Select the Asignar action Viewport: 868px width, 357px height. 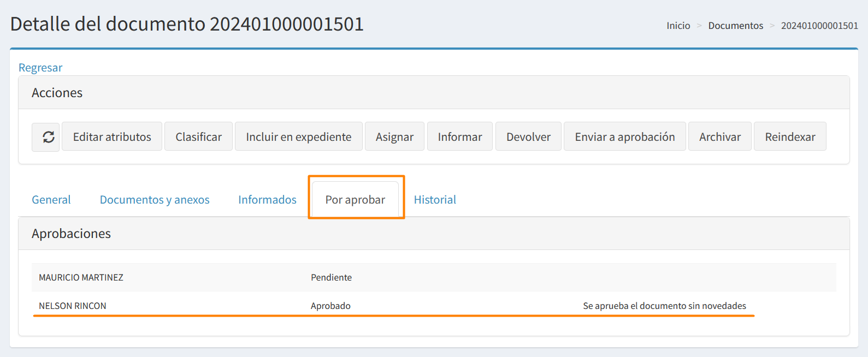coord(394,136)
